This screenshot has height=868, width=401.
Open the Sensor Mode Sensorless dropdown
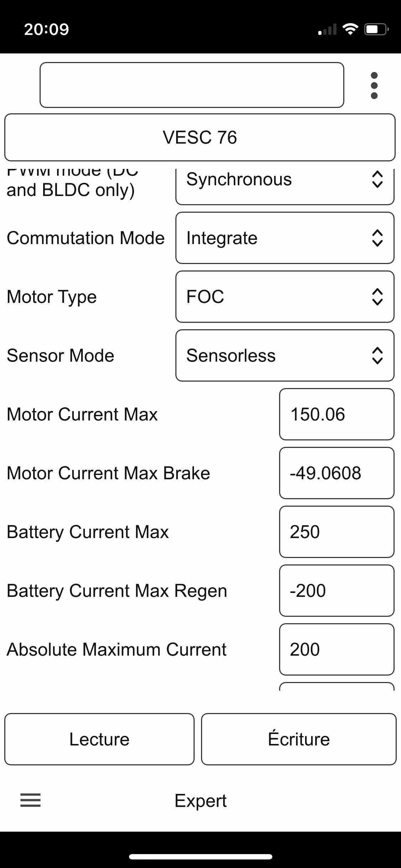(x=285, y=356)
